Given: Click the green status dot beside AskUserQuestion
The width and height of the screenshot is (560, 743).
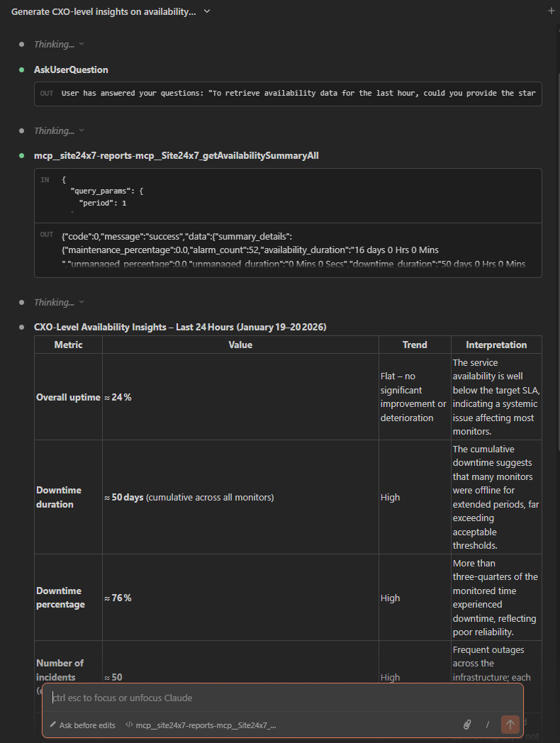Looking at the screenshot, I should click(22, 69).
